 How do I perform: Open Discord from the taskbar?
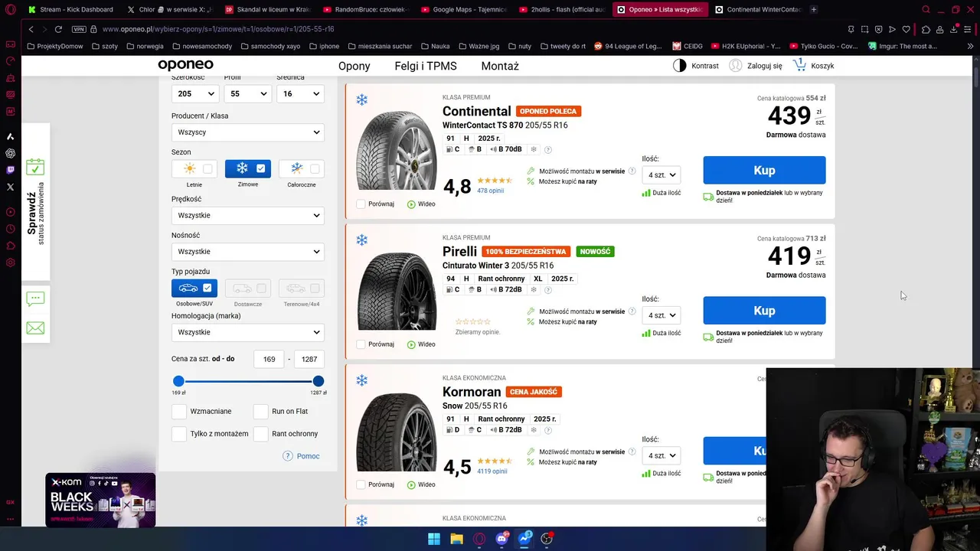501,539
